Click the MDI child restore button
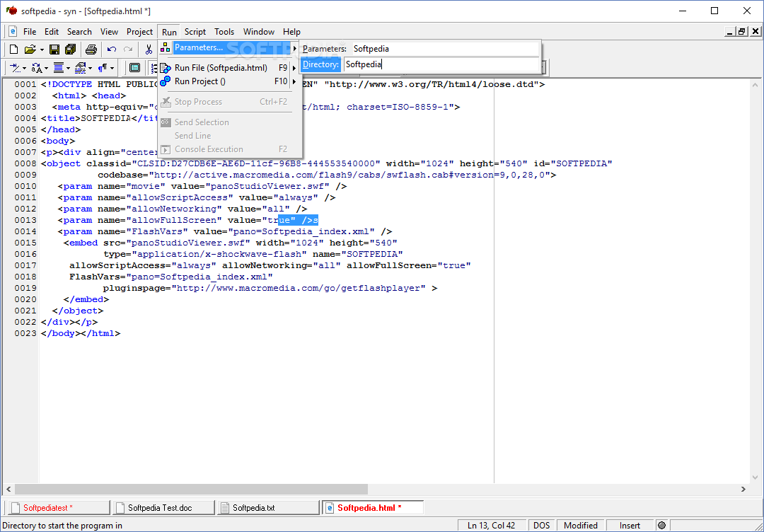 pyautogui.click(x=742, y=32)
